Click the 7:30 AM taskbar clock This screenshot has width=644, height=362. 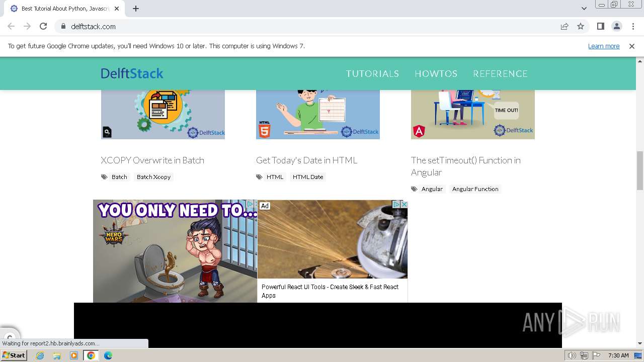pos(618,355)
